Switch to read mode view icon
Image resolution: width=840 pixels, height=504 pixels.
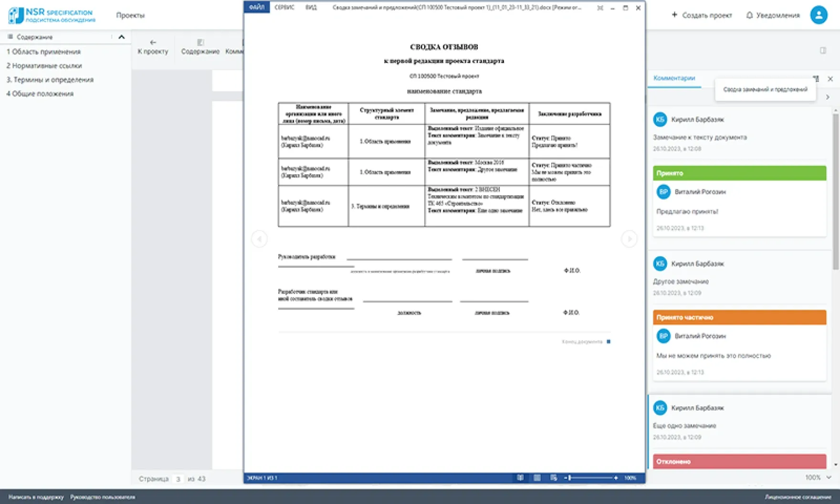[x=520, y=477]
